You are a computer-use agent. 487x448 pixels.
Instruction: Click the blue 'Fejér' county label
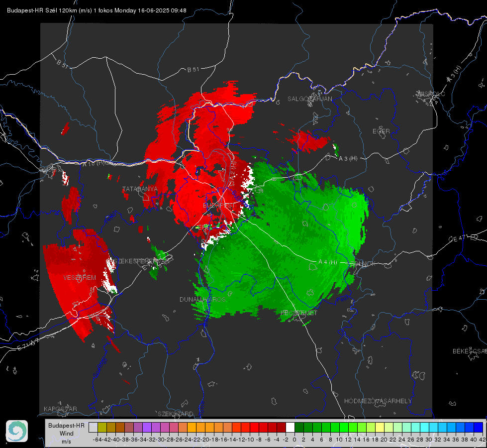111,217
